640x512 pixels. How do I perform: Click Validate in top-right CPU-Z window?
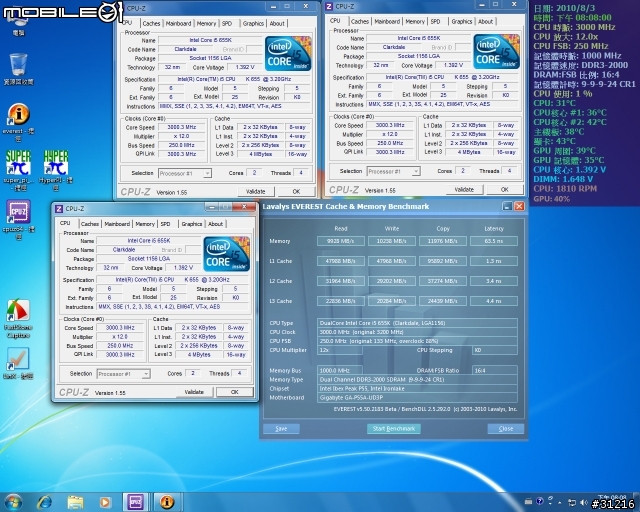coord(464,189)
